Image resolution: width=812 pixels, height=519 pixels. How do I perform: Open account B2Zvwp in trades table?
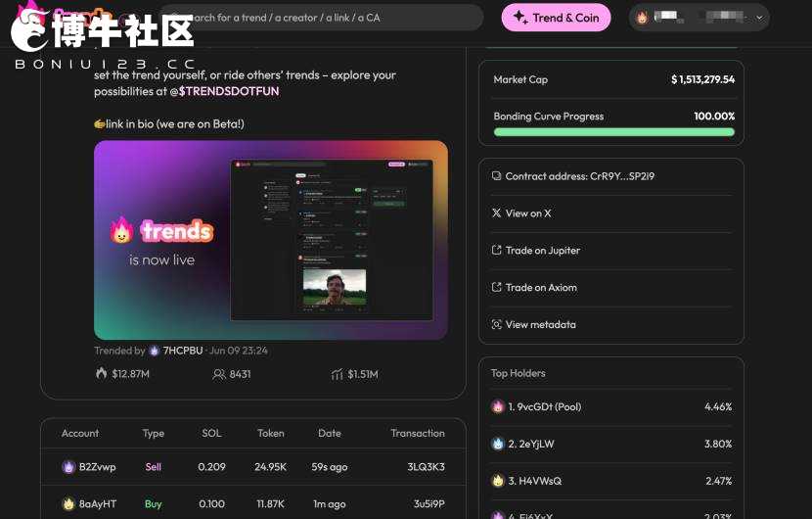pyautogui.click(x=98, y=467)
